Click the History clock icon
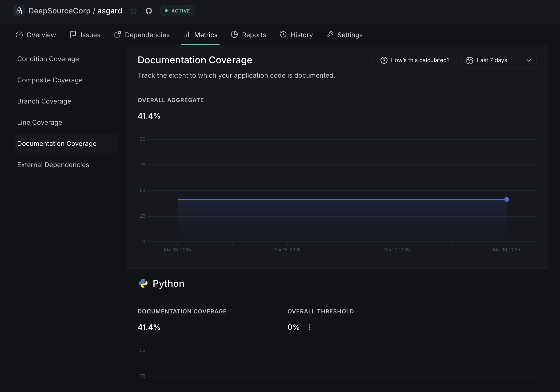Screen dimensions: 560x392 coord(283,35)
